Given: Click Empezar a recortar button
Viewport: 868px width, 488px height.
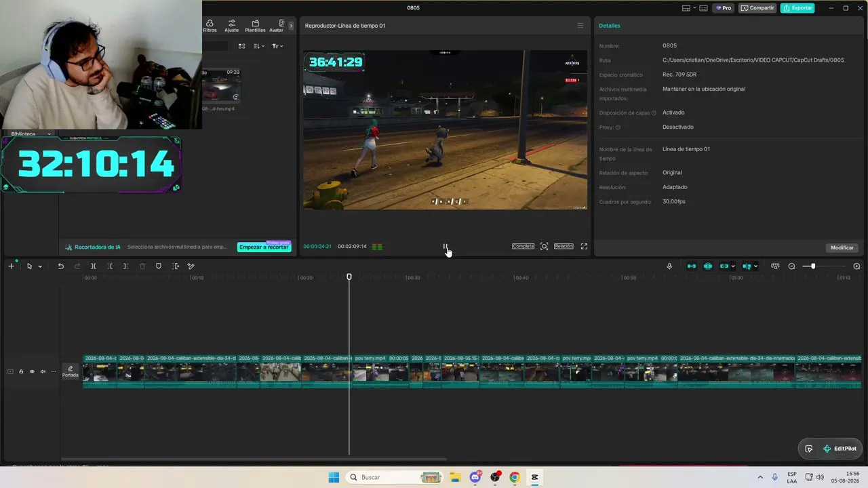Looking at the screenshot, I should (x=264, y=247).
